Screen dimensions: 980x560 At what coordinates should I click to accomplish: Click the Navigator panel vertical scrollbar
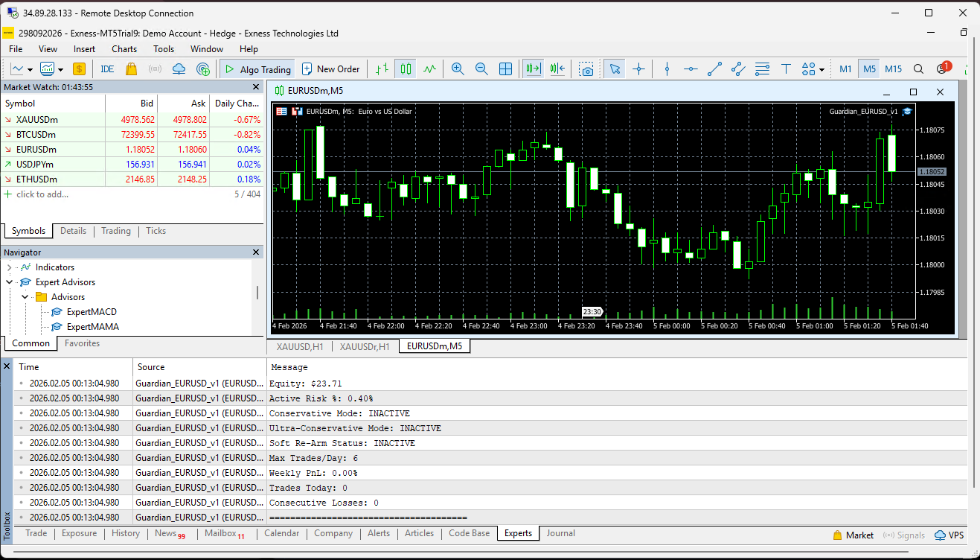coord(257,292)
